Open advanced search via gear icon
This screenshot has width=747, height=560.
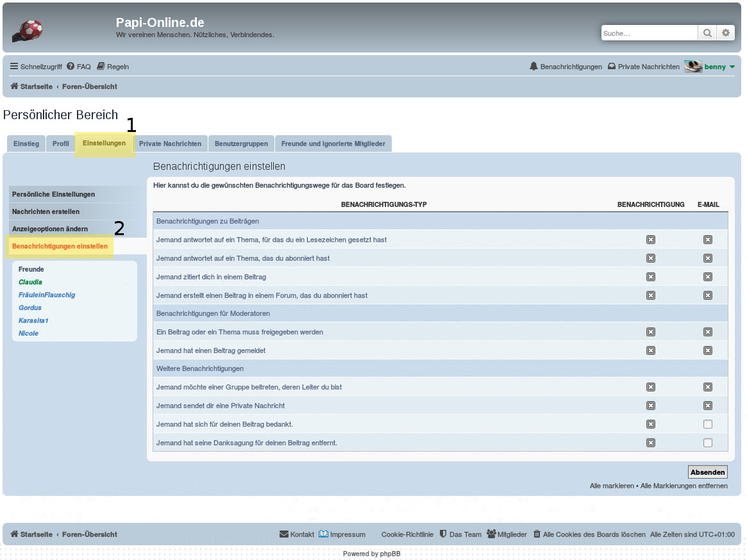(x=725, y=33)
